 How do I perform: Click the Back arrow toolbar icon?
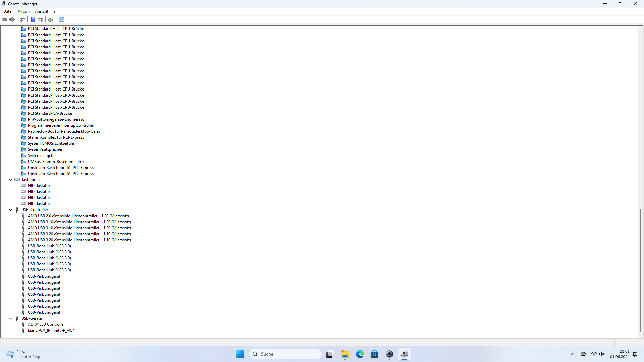(x=4, y=19)
